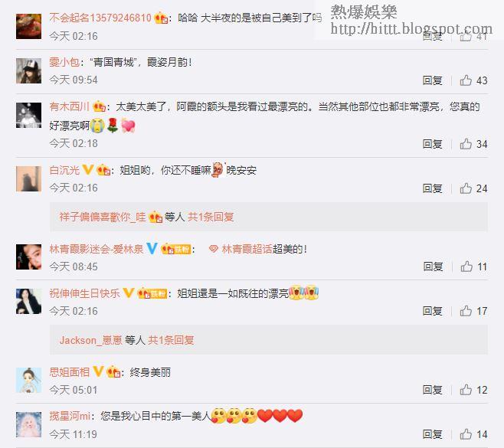Open Jackson_惠惠 username link

click(90, 340)
